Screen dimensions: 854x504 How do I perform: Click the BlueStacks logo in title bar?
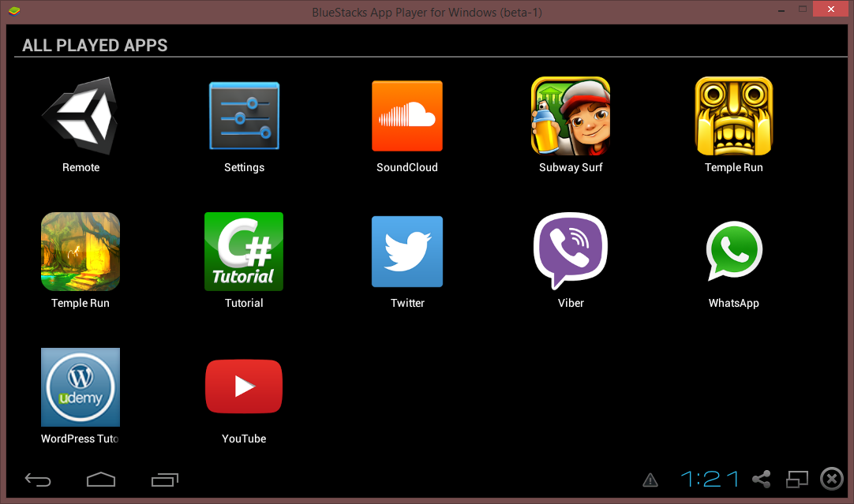pyautogui.click(x=14, y=11)
